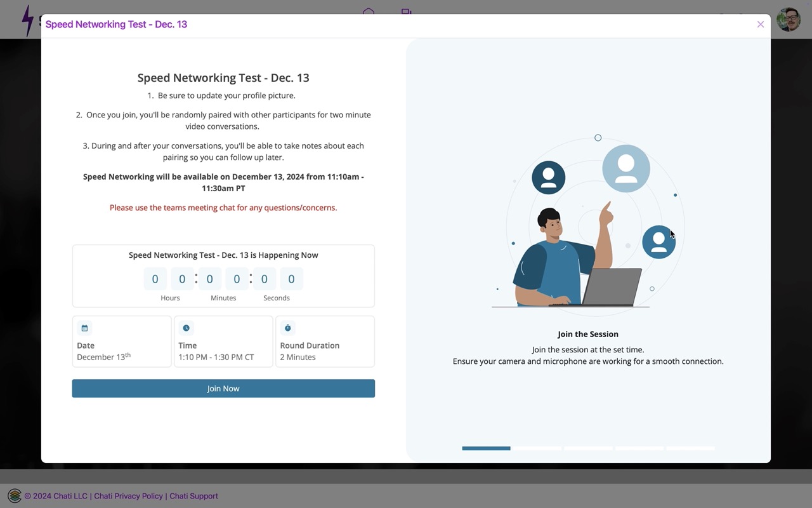Image resolution: width=812 pixels, height=508 pixels.
Task: Select the active blue carousel progress segment
Action: [486, 448]
